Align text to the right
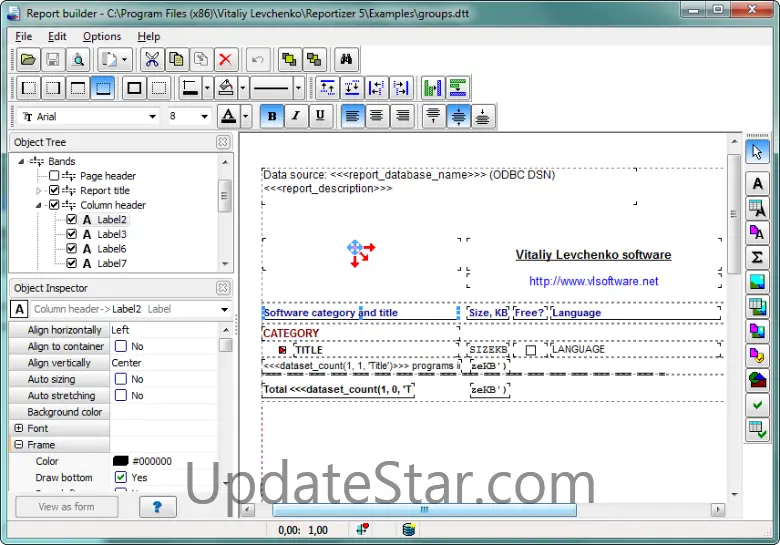780x545 pixels. (x=402, y=116)
